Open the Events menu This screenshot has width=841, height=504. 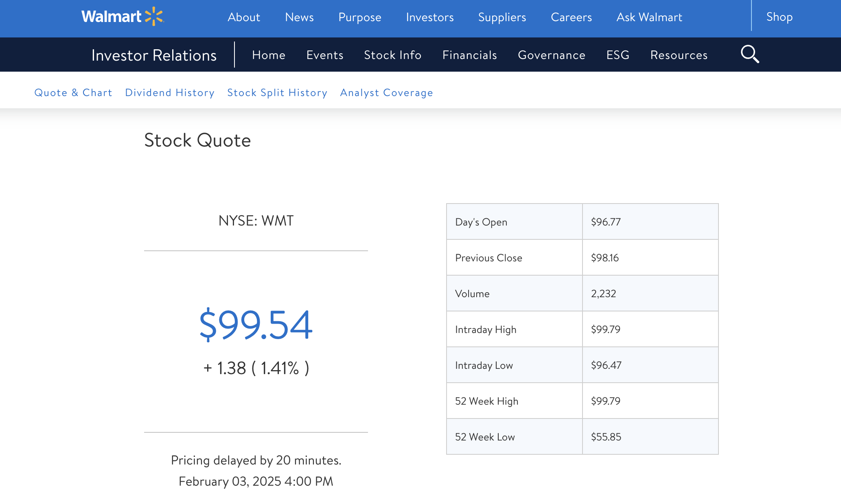[324, 55]
